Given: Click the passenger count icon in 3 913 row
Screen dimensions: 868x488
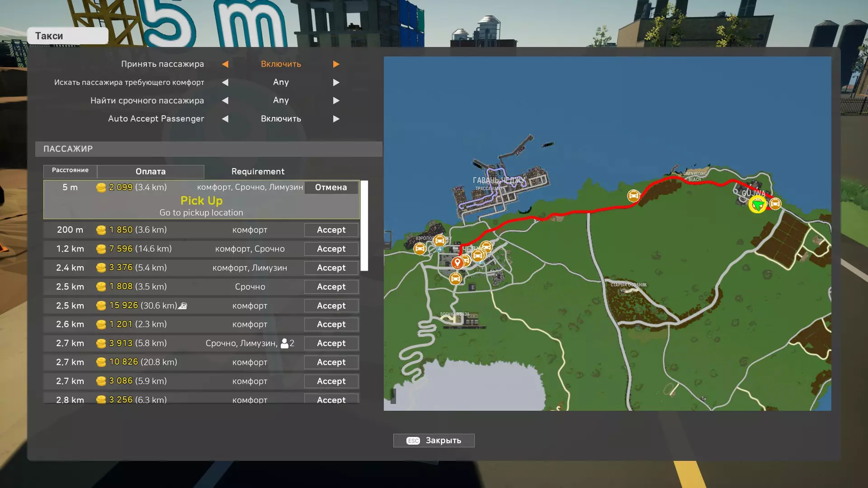Looking at the screenshot, I should [x=284, y=343].
